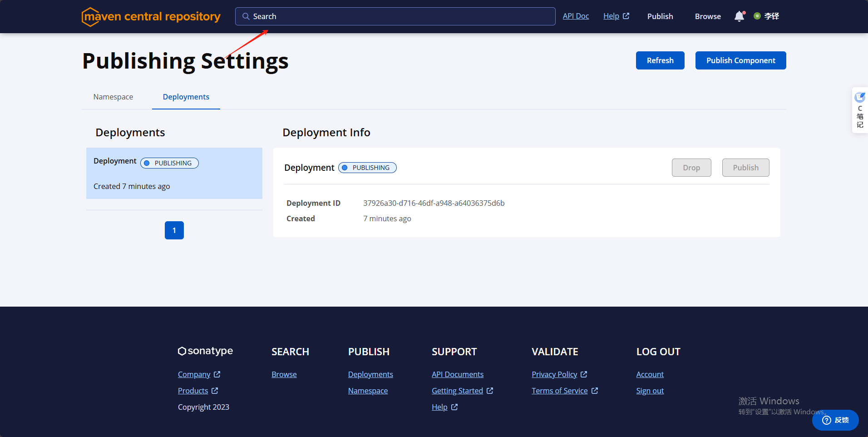The width and height of the screenshot is (868, 437).
Task: Open the Deployments footer link
Action: coord(370,374)
